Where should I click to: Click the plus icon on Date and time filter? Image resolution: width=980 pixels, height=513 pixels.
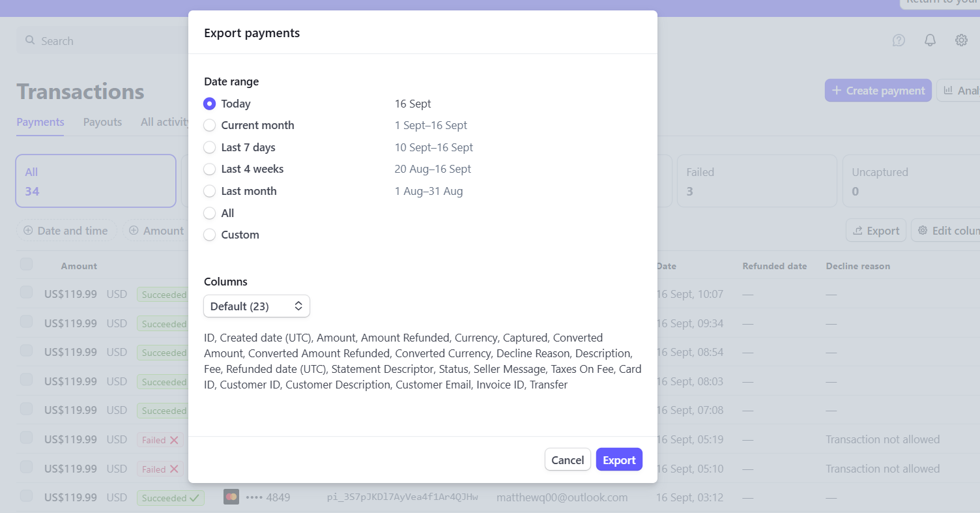pyautogui.click(x=28, y=231)
